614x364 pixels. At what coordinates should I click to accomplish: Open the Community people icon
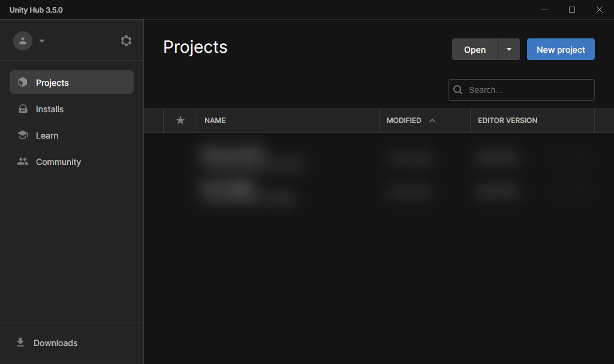pos(23,162)
